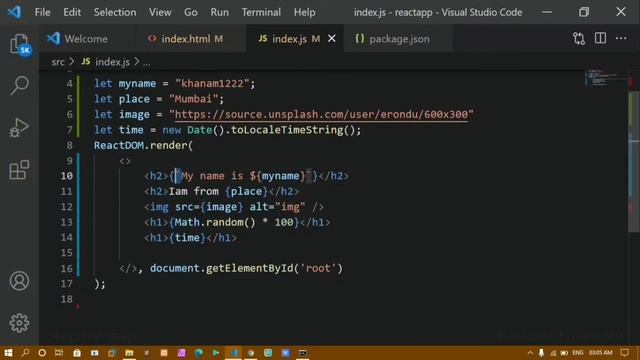Image resolution: width=640 pixels, height=360 pixels.
Task: Open the editor More Actions ellipsis
Action: 621,38
